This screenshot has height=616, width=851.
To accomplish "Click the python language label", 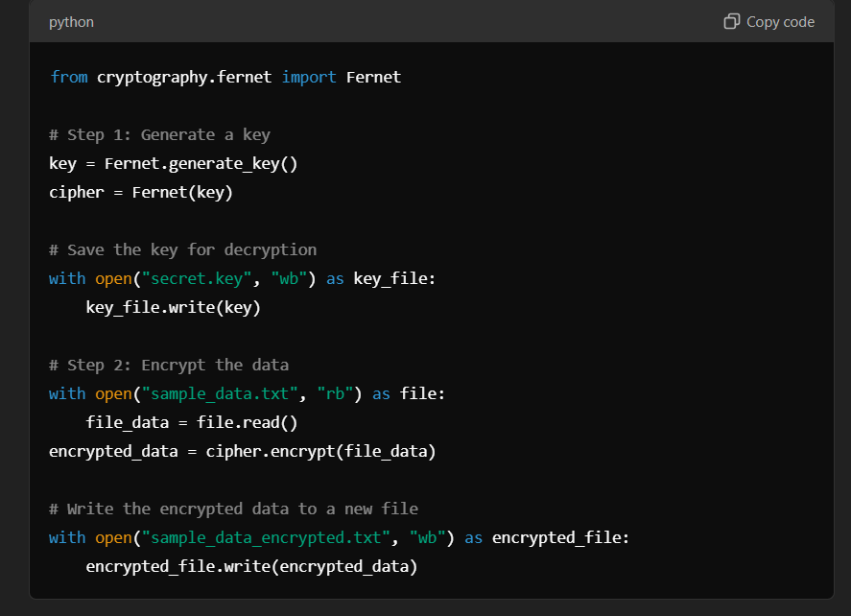I will click(x=71, y=22).
